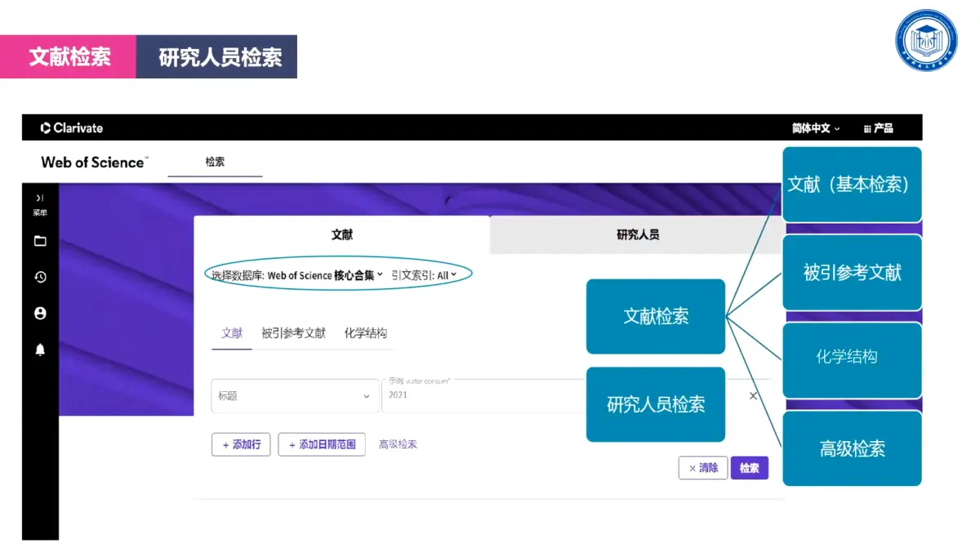Open 简体中文 language dropdown
Image resolution: width=980 pixels, height=544 pixels.
pos(815,128)
